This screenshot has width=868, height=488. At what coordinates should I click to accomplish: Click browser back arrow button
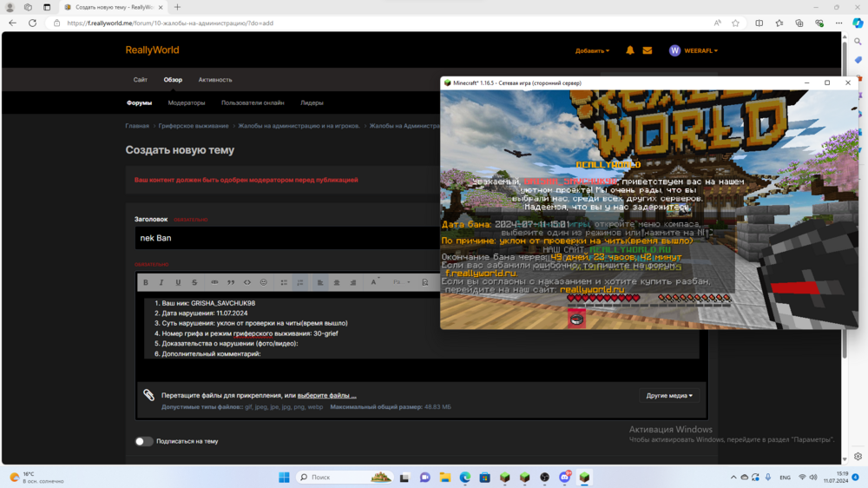click(x=13, y=23)
